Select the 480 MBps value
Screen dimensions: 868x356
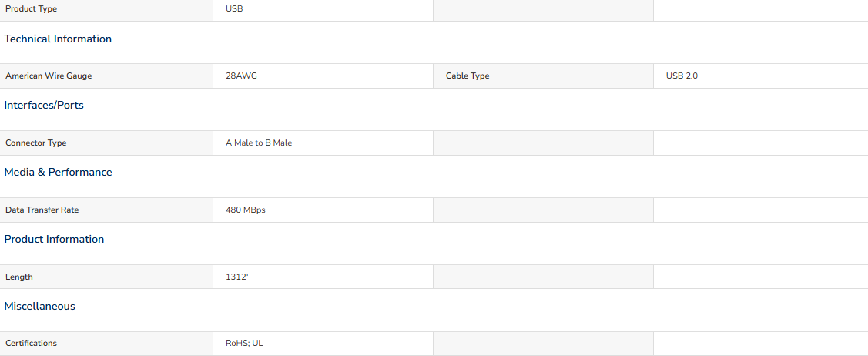(245, 210)
